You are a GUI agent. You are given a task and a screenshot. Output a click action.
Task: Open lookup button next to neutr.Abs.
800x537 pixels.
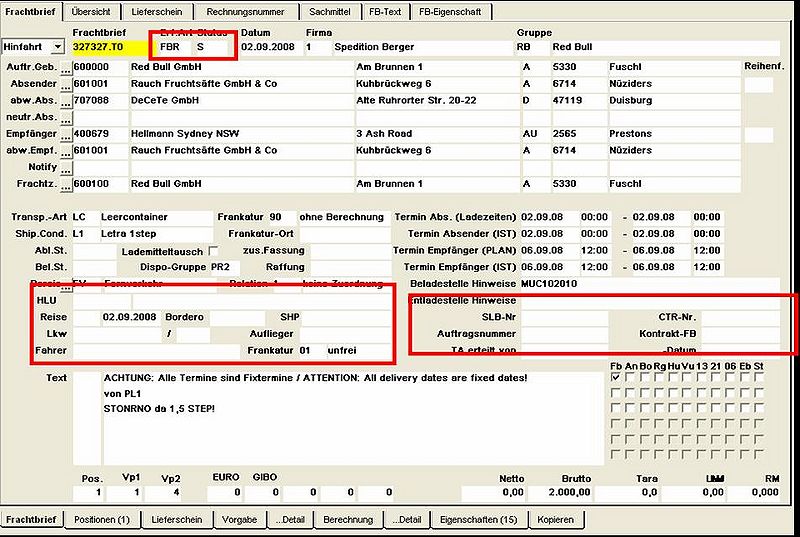click(66, 118)
